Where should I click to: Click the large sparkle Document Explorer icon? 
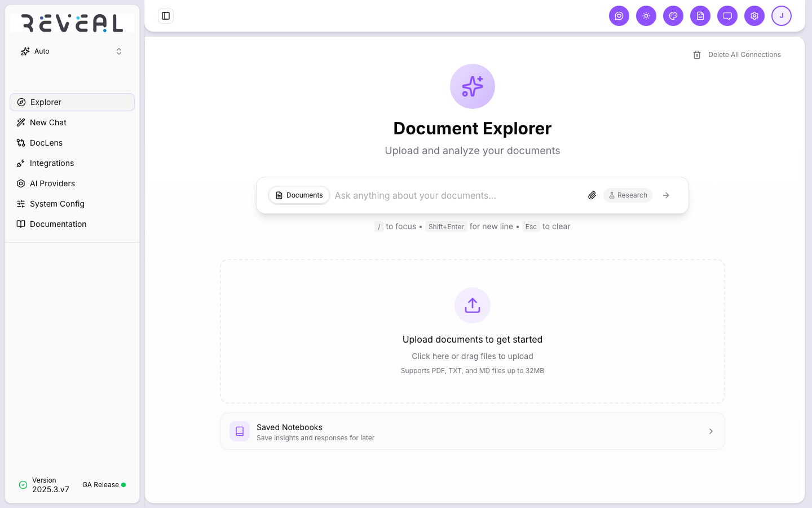click(x=473, y=86)
